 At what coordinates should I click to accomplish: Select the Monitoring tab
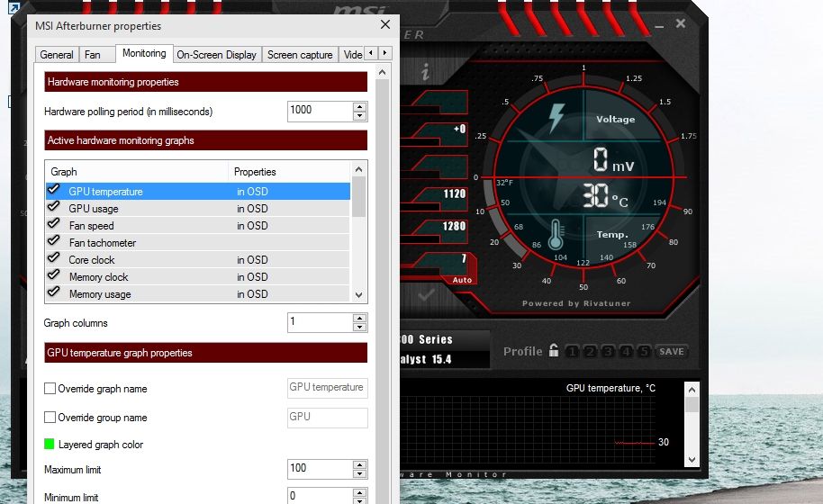(x=144, y=53)
